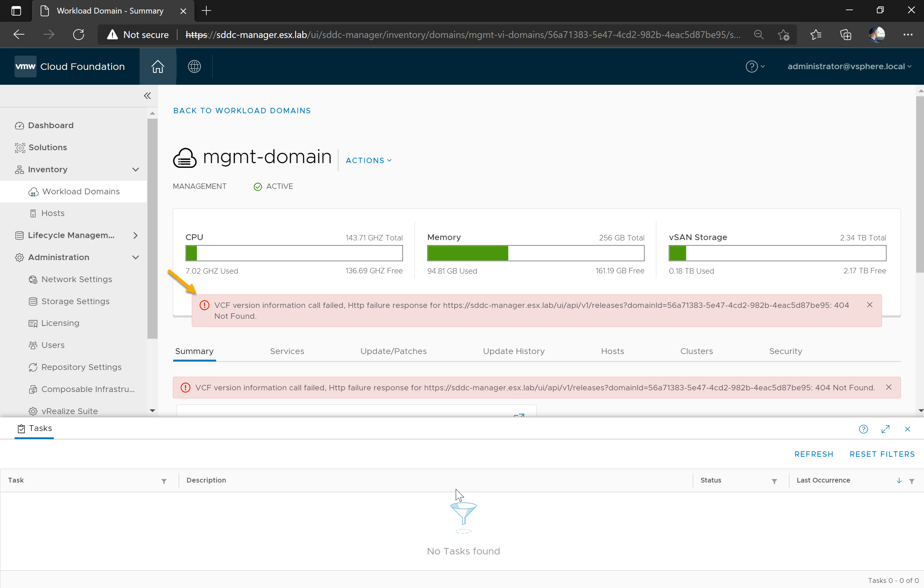This screenshot has height=588, width=924.
Task: Open Solutions in the sidebar
Action: click(x=47, y=148)
